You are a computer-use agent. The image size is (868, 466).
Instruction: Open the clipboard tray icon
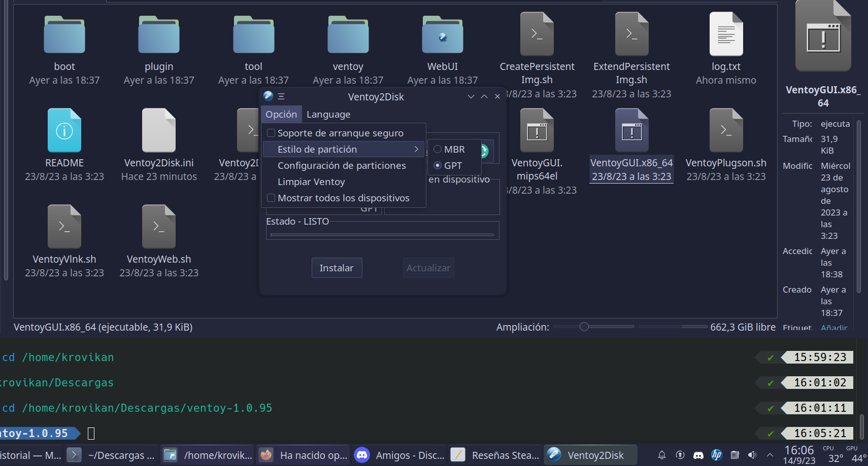(735, 455)
